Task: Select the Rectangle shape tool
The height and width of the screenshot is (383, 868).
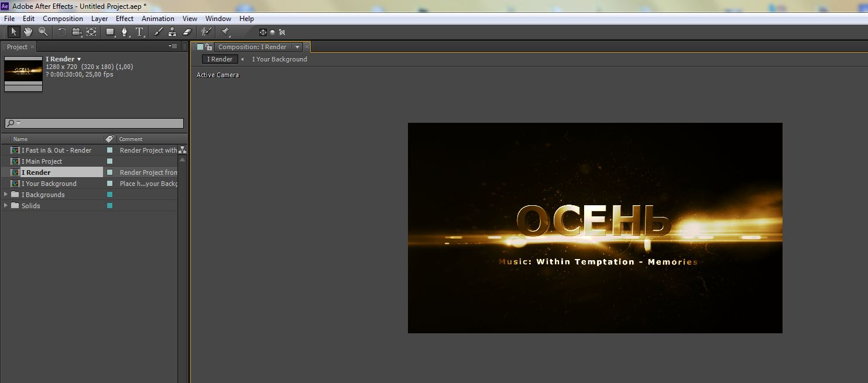Action: point(110,32)
